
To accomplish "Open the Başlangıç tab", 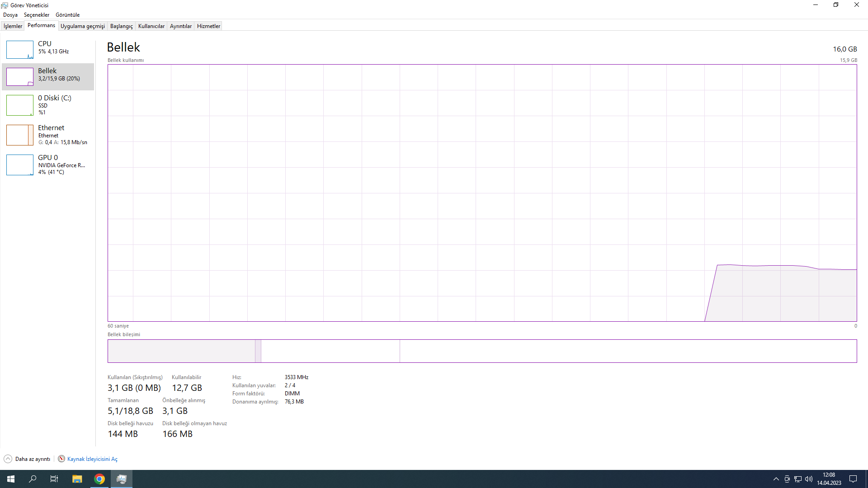I will [x=121, y=26].
